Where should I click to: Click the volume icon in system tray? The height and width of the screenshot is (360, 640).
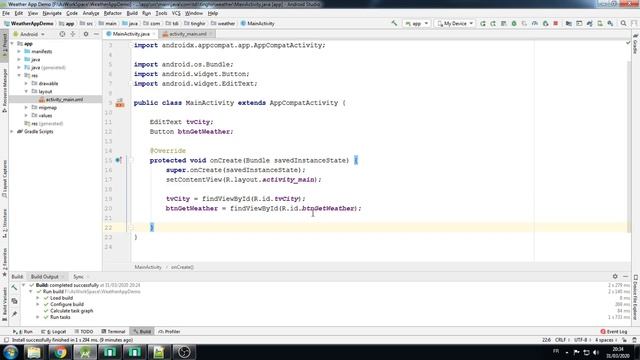click(x=596, y=352)
